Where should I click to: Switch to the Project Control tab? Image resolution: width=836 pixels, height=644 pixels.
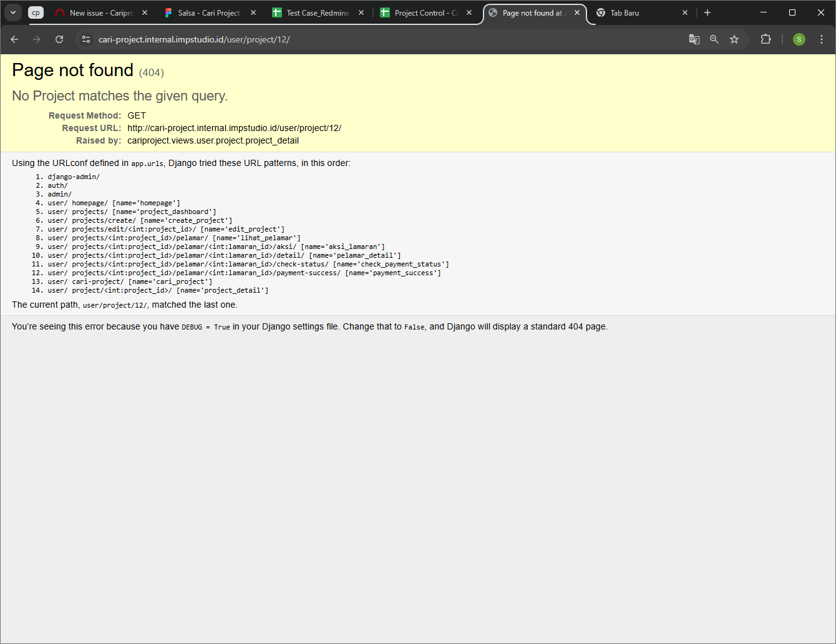[425, 12]
